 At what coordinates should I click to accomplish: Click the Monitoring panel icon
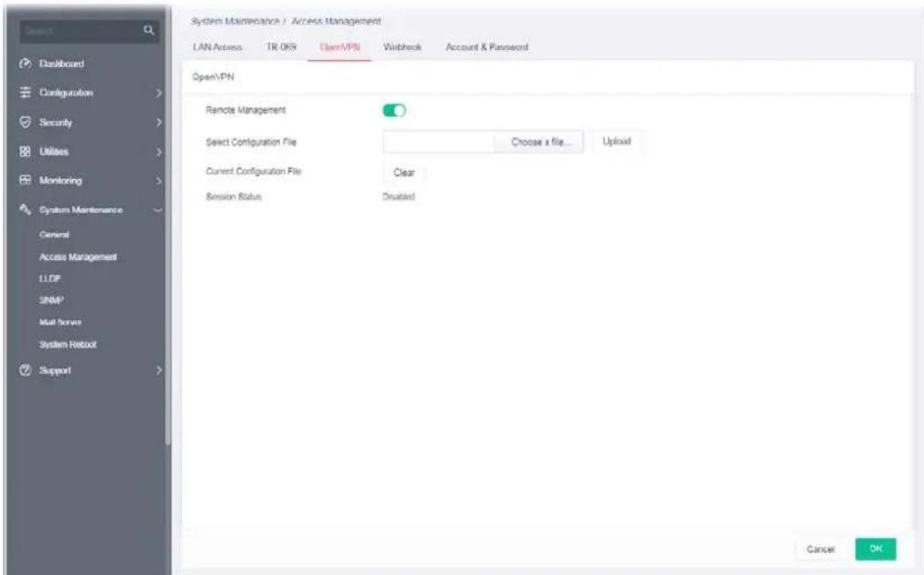[x=25, y=180]
